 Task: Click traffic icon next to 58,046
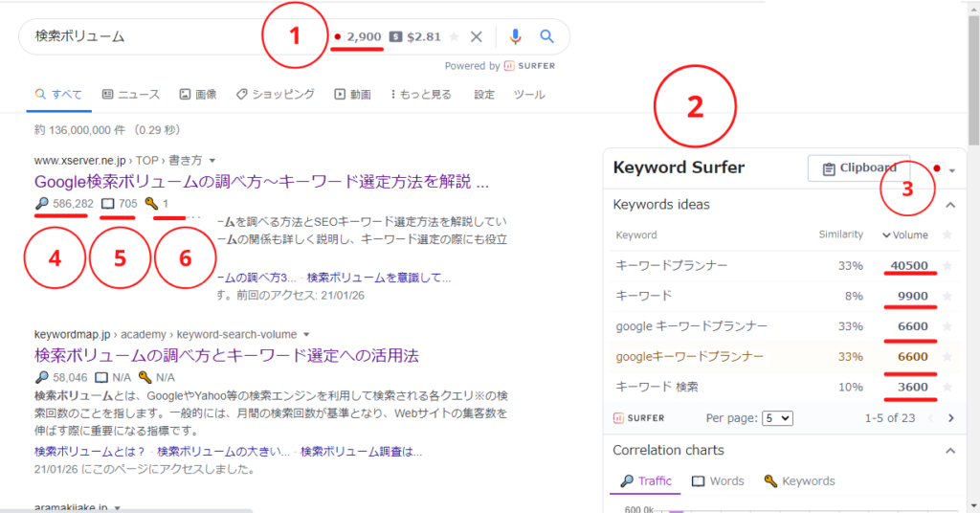coord(42,377)
